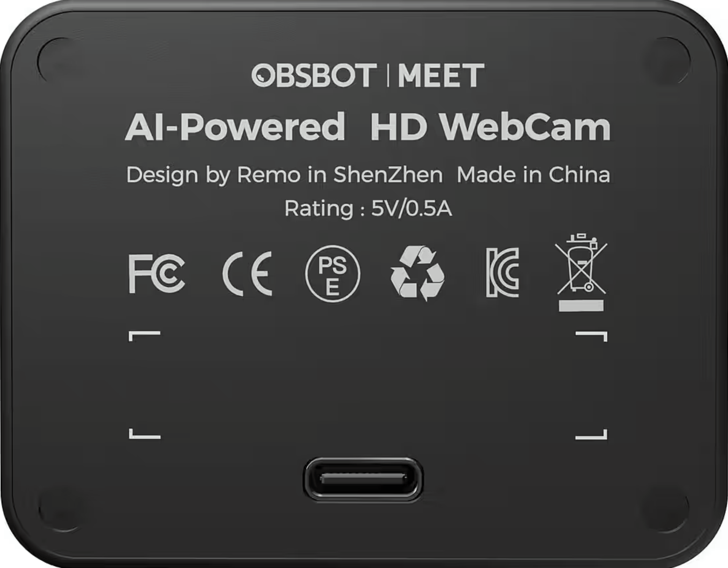The width and height of the screenshot is (728, 568).
Task: Click the solid bar beneath the bin symbol
Action: coord(581,305)
